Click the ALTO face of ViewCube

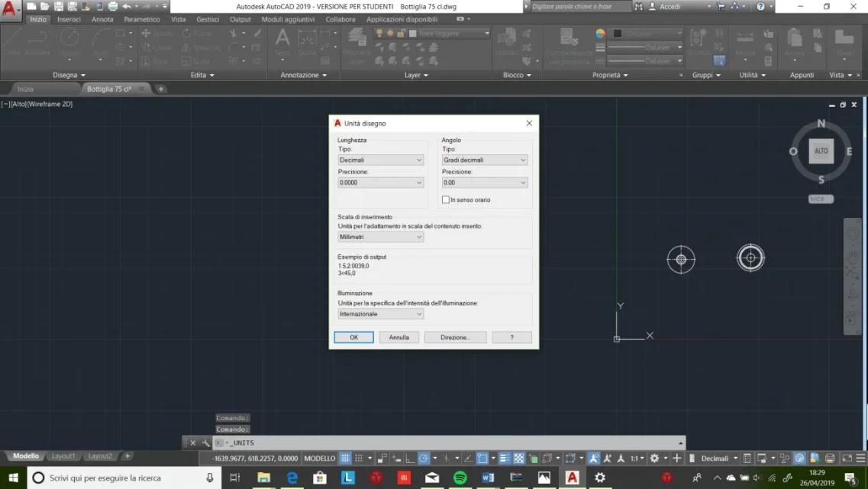821,151
